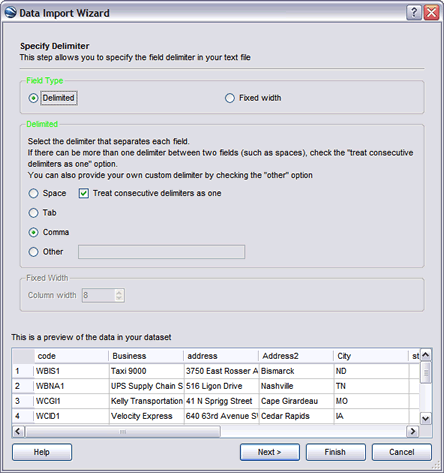This screenshot has height=473, width=444.
Task: Click the preview scroll right arrow
Action: (x=413, y=431)
